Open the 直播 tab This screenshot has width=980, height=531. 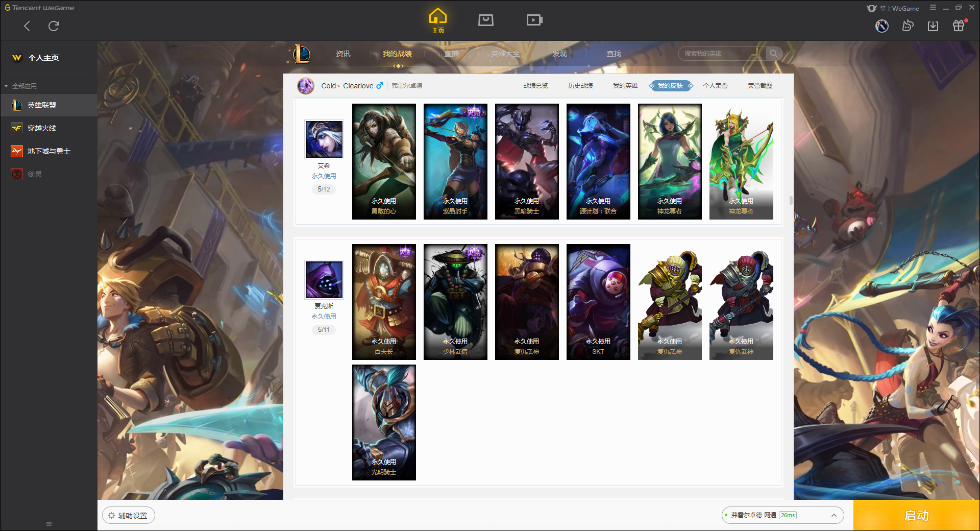pyautogui.click(x=451, y=54)
